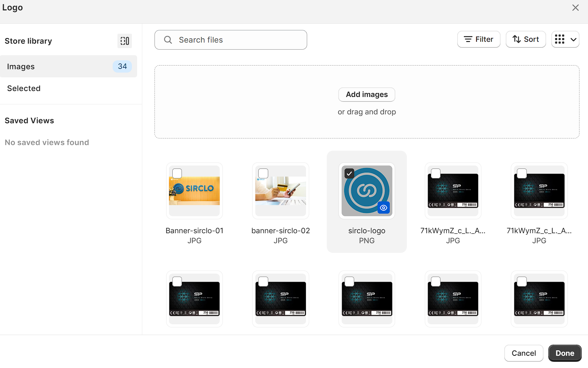The image size is (588, 368).
Task: Click the 34 images count badge
Action: 122,66
